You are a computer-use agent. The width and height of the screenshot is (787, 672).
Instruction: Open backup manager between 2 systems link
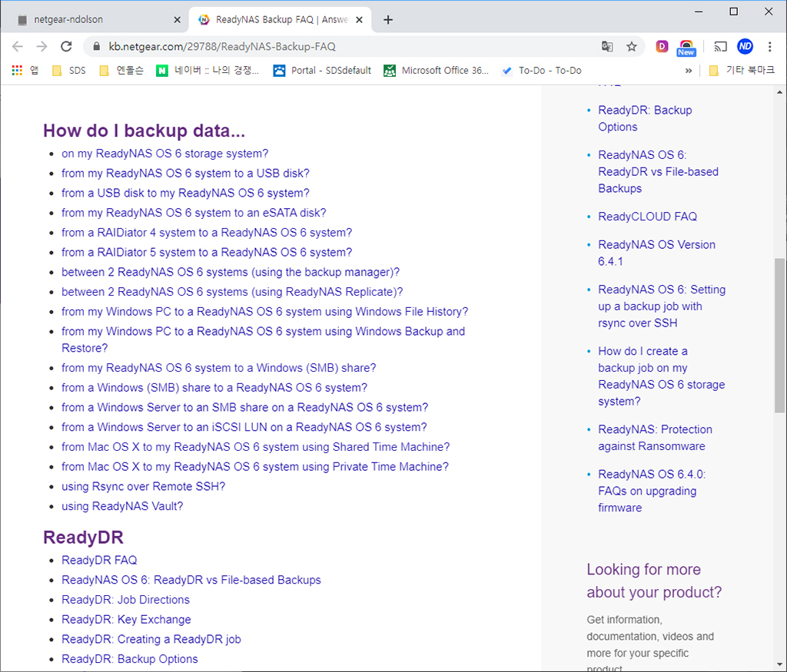pos(231,272)
